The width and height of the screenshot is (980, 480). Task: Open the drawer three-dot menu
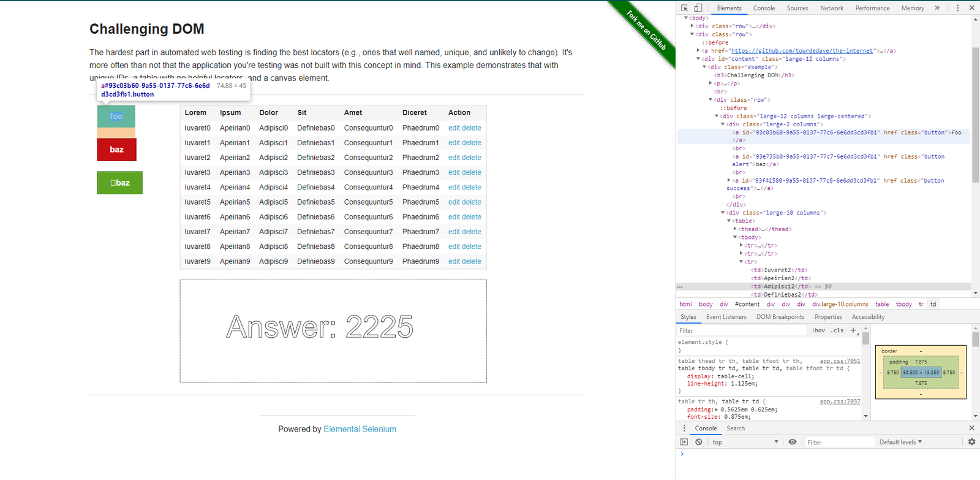(x=685, y=428)
